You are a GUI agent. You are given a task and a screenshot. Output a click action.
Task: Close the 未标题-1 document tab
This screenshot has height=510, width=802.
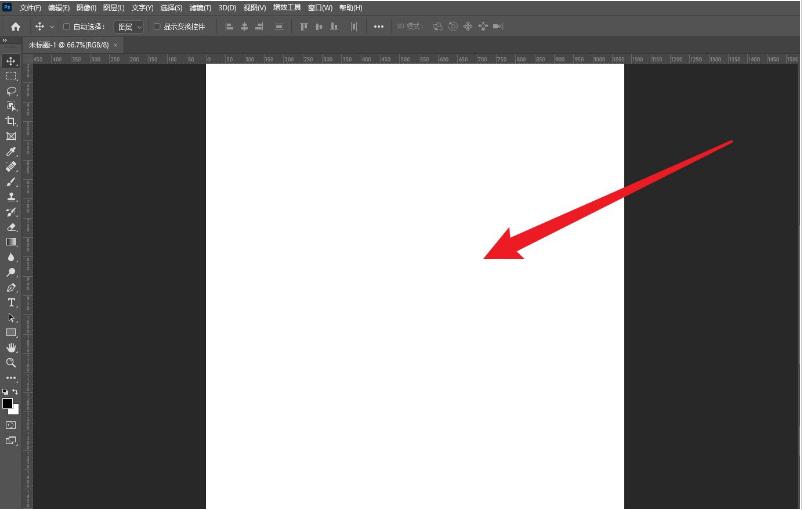click(x=116, y=45)
